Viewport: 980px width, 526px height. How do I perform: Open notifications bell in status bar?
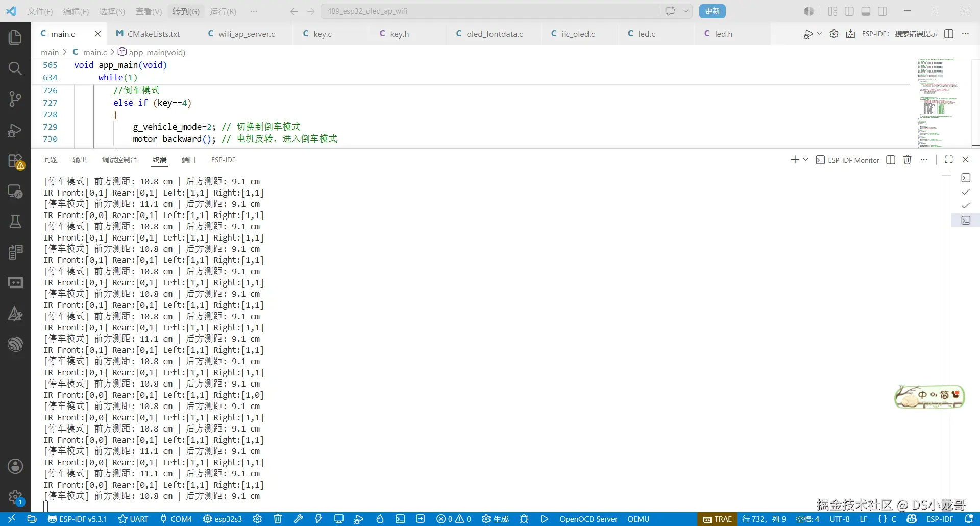click(969, 519)
